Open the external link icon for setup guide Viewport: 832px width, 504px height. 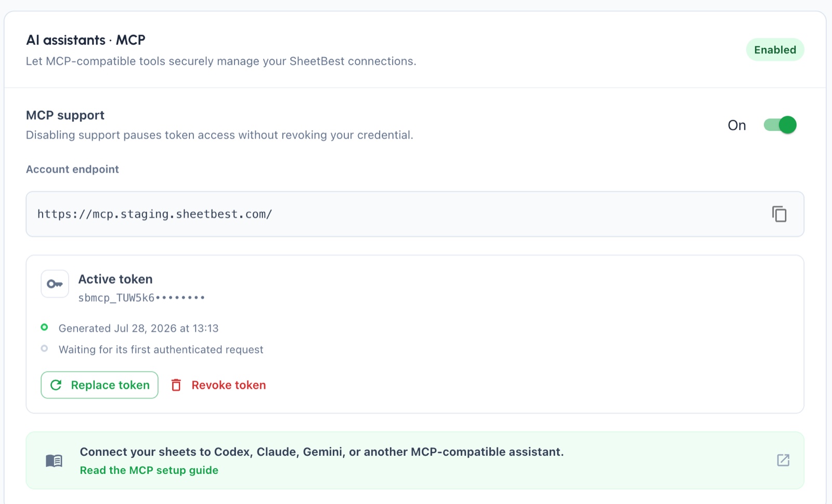[783, 460]
